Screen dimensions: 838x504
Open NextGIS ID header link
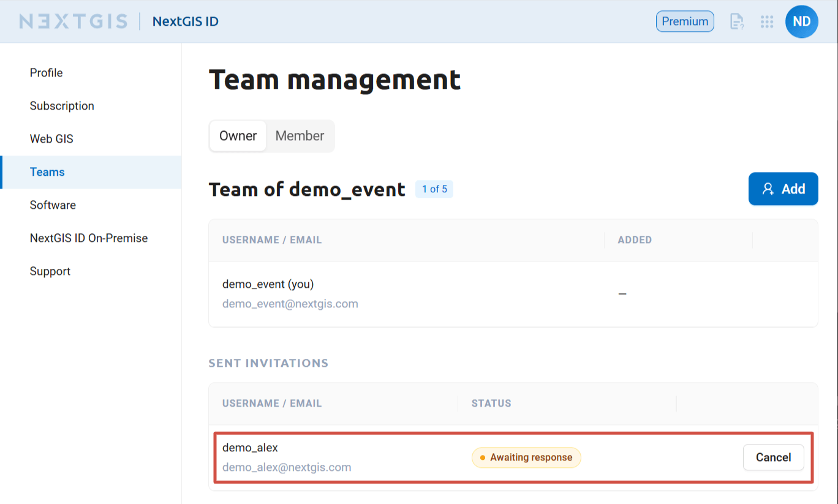click(x=186, y=21)
